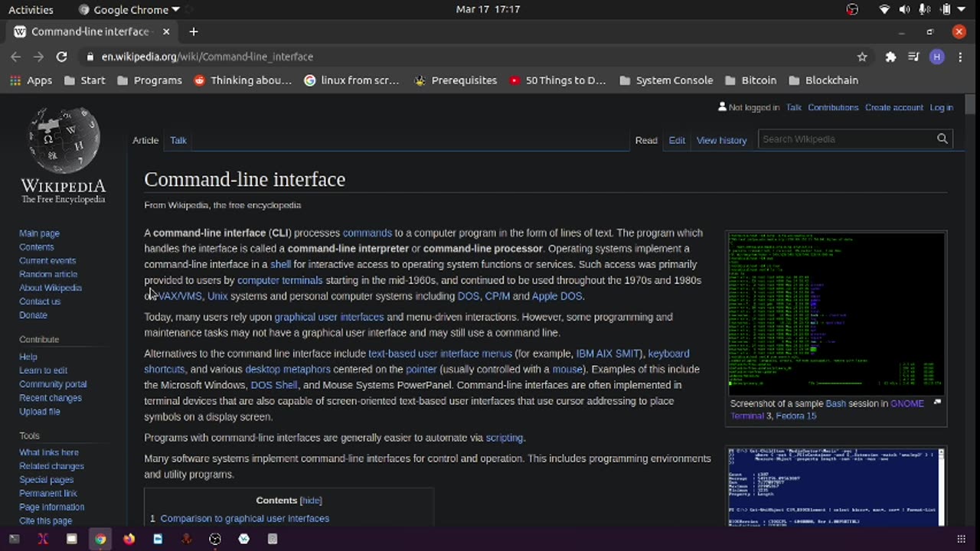
Task: Click the Log in link
Action: pos(941,107)
